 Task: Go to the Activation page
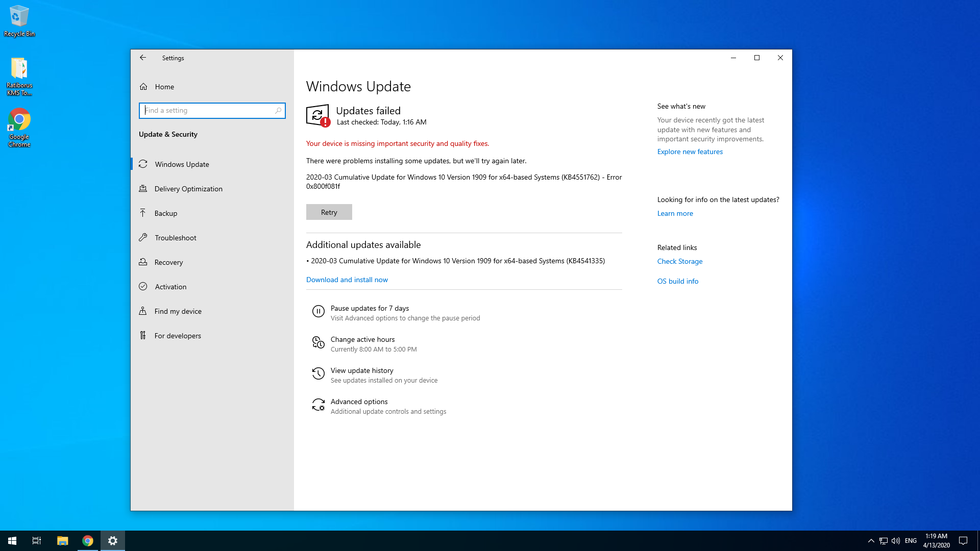[x=170, y=287]
